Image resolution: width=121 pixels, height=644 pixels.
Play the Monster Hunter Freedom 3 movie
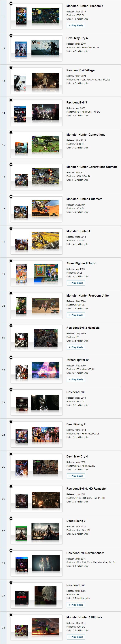pyautogui.click(x=76, y=25)
